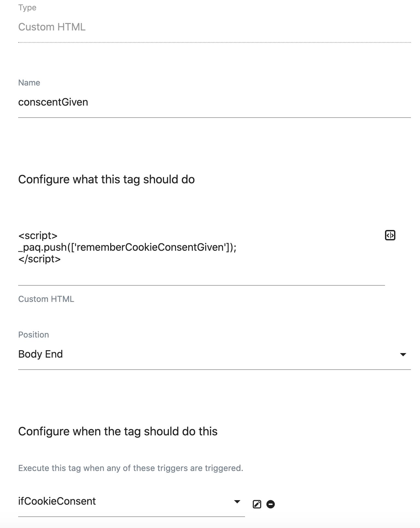Click the Name field label
This screenshot has height=528, width=420.
[x=29, y=83]
